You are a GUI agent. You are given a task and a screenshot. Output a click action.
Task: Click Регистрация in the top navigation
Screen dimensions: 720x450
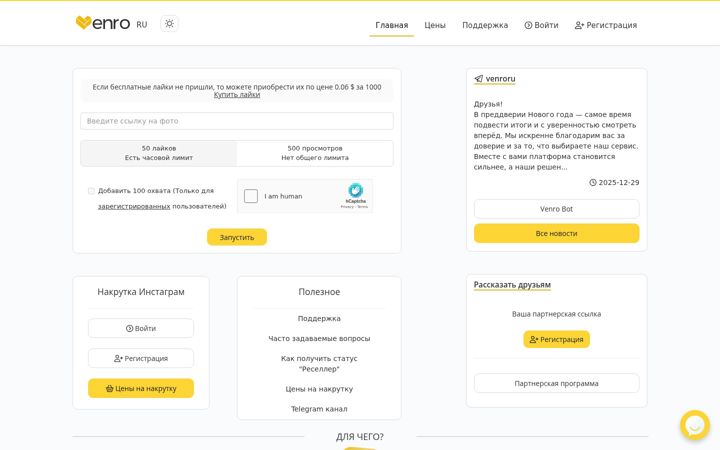[x=606, y=25]
